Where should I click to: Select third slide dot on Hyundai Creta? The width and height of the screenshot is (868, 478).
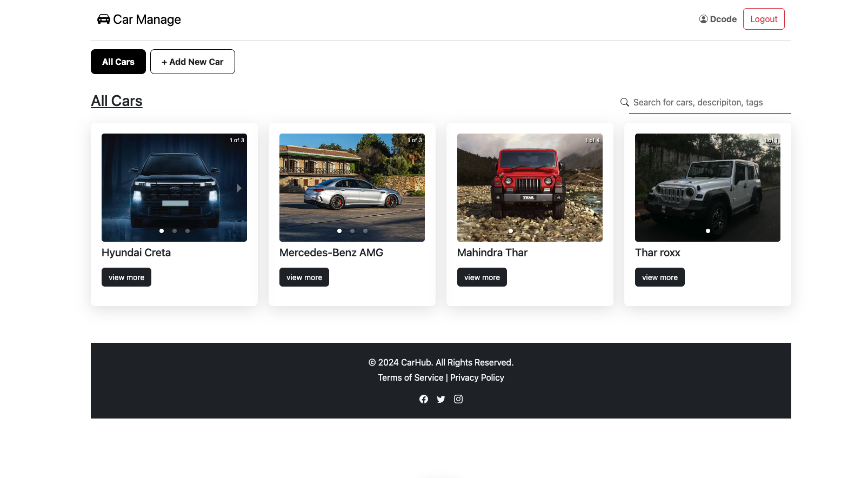point(188,231)
